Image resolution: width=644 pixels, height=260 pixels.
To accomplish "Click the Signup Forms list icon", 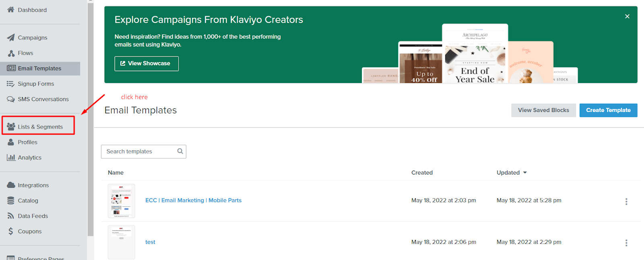I will (11, 83).
